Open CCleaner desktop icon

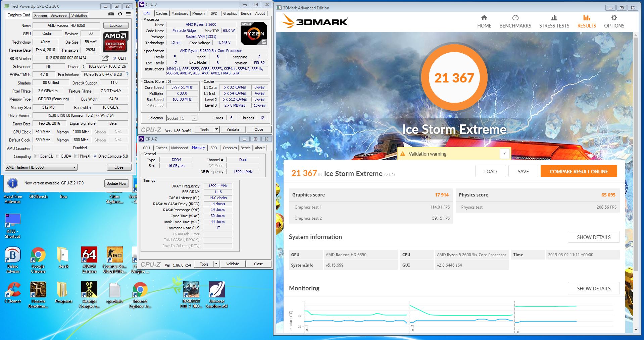click(x=13, y=292)
